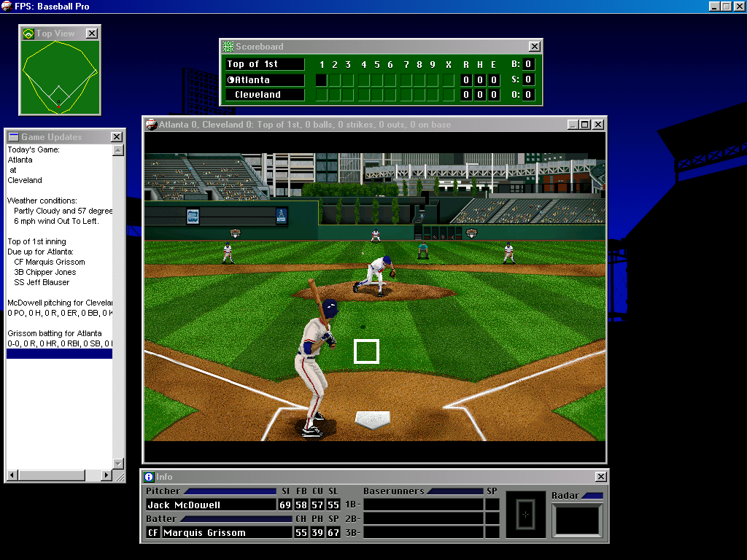Click pitcher CU rating 57

pyautogui.click(x=317, y=505)
